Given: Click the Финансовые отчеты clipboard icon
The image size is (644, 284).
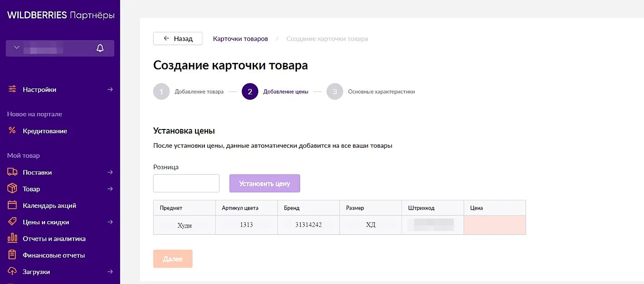Looking at the screenshot, I should point(12,255).
